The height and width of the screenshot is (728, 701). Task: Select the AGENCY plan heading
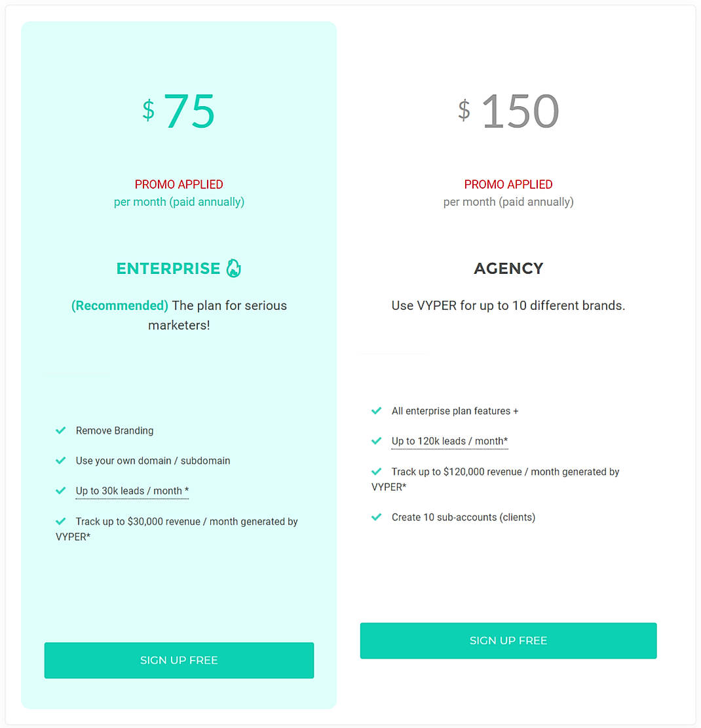(x=508, y=268)
